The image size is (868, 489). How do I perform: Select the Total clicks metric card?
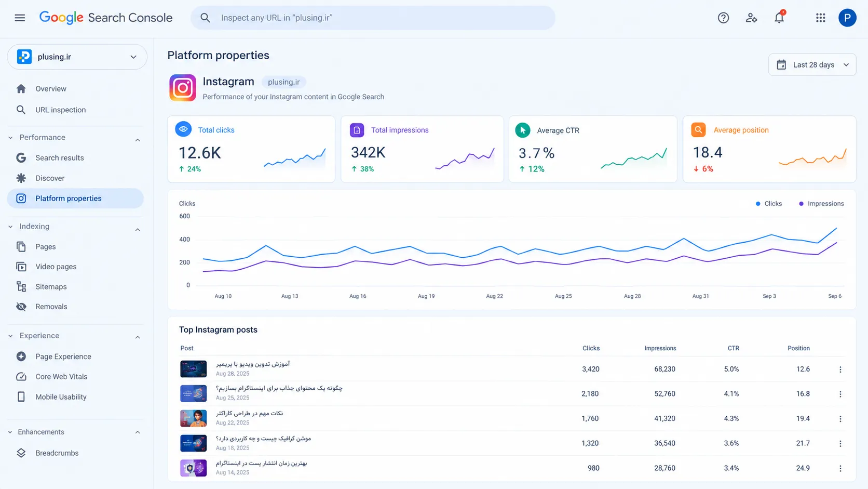(x=251, y=149)
